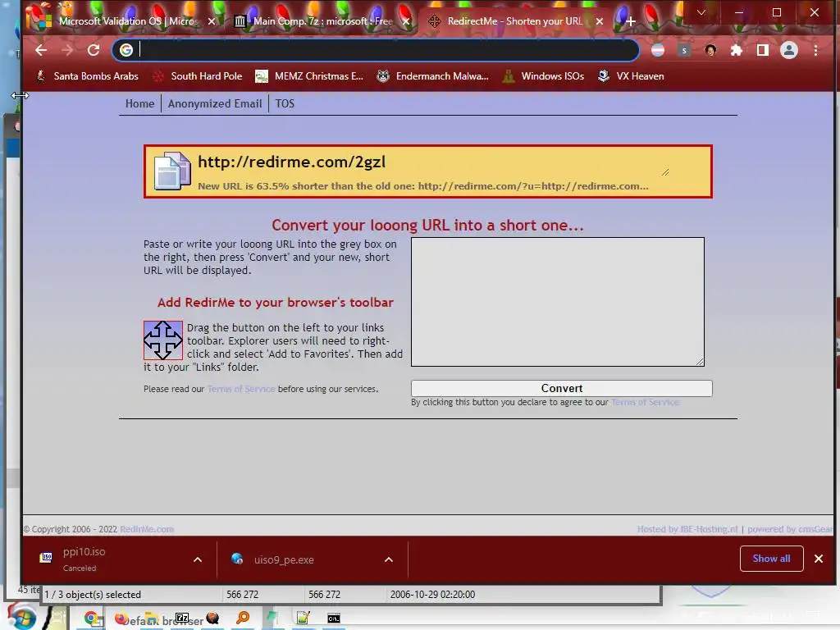Click the RedirMe four-arrow bookmarklet button
This screenshot has width=840, height=630.
163,340
